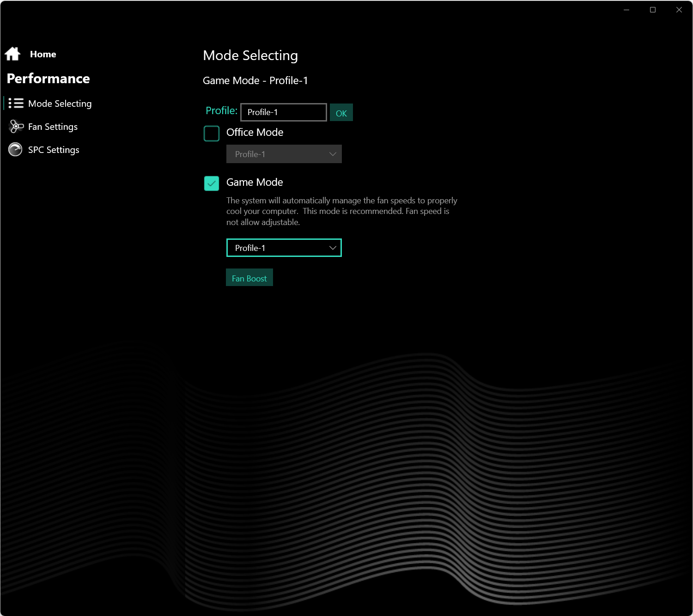The width and height of the screenshot is (693, 616).
Task: Click the Game Mode label text
Action: (255, 182)
